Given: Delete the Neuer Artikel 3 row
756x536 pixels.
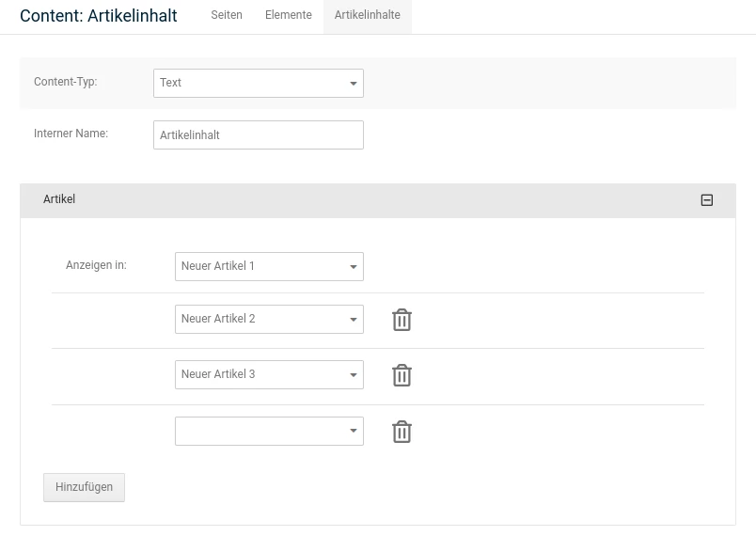Looking at the screenshot, I should point(402,375).
